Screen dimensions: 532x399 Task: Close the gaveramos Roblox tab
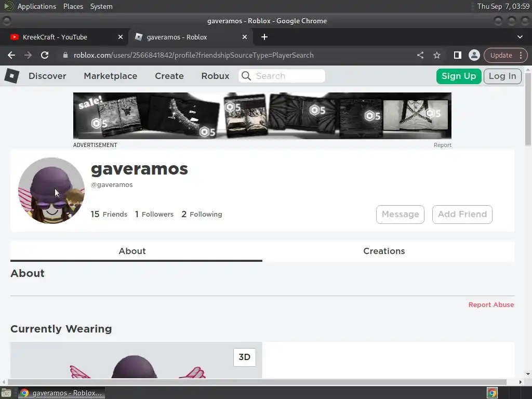(x=245, y=37)
